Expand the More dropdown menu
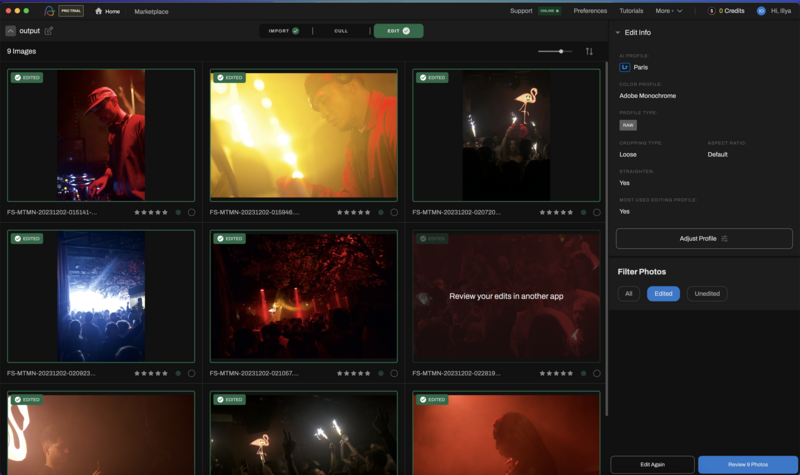This screenshot has width=800, height=475. coord(669,11)
